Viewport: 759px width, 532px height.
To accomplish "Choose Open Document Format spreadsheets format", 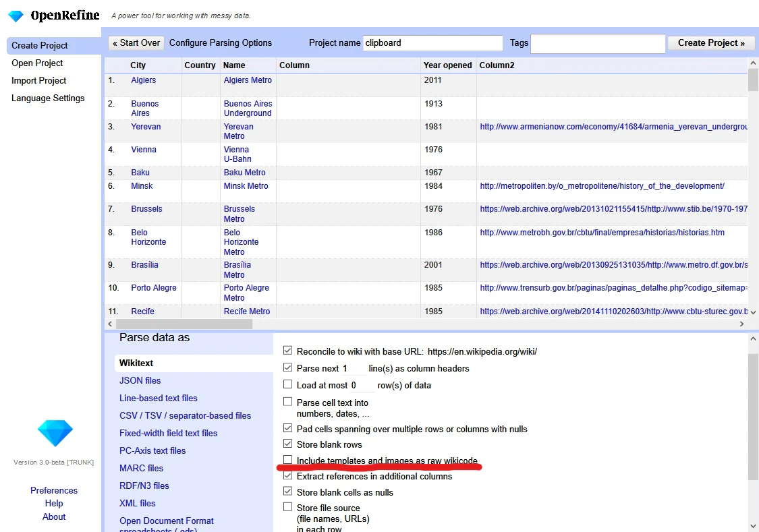I will [167, 525].
